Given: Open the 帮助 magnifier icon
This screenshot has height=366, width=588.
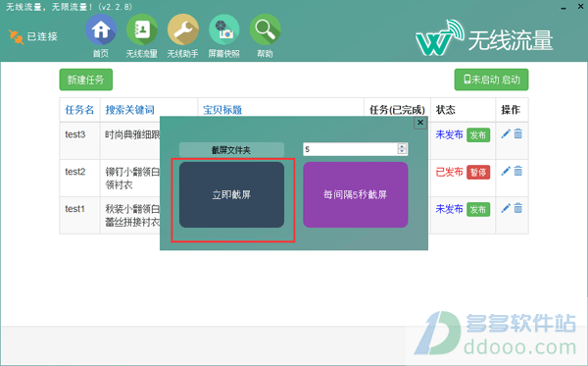Looking at the screenshot, I should pos(265,30).
